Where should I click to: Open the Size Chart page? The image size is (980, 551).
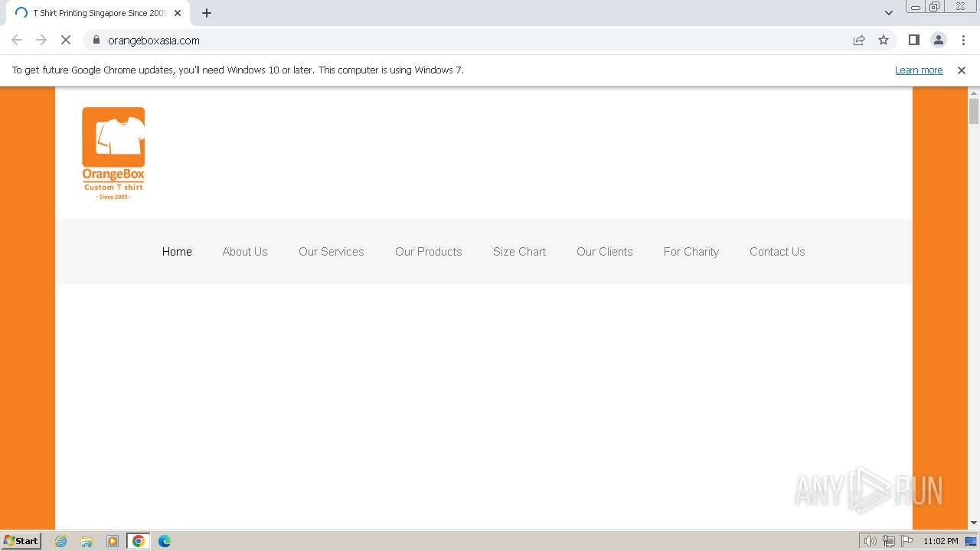click(x=520, y=252)
